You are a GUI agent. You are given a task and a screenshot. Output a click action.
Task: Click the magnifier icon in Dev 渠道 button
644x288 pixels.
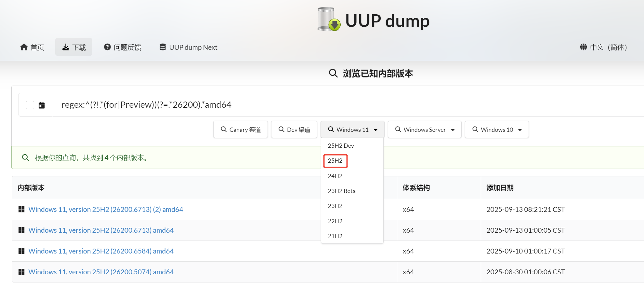pos(282,130)
